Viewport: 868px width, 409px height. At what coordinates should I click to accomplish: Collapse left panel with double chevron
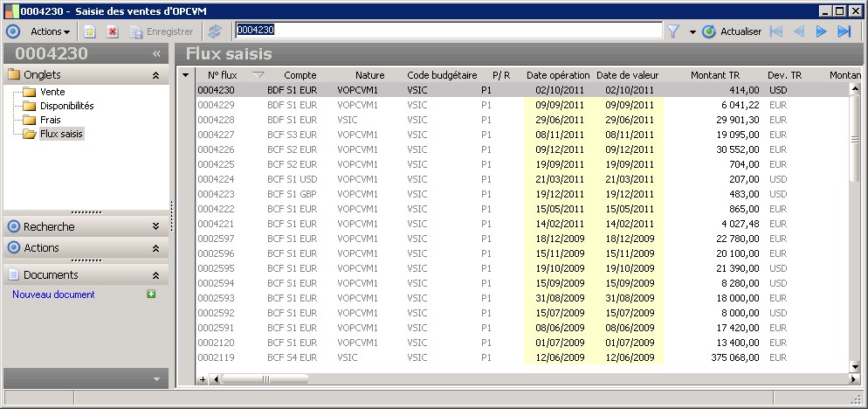[x=156, y=53]
